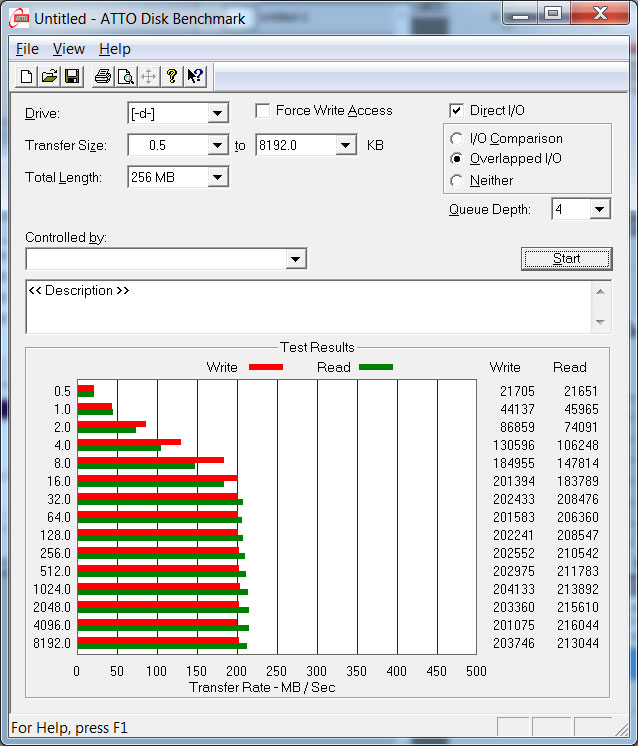The image size is (638, 746).
Task: Maximize the ATTO Disk Benchmark window
Action: pos(553,14)
